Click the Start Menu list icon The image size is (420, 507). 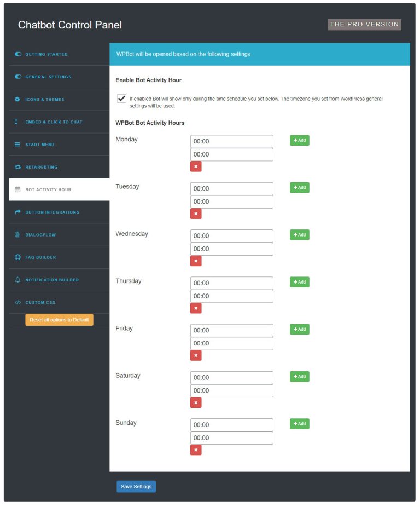pos(16,144)
